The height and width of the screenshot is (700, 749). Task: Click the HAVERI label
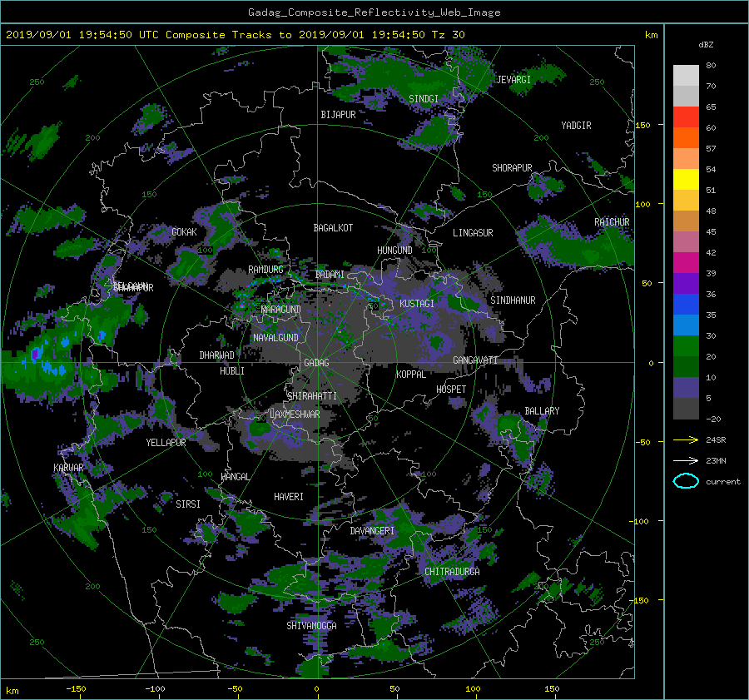click(289, 497)
